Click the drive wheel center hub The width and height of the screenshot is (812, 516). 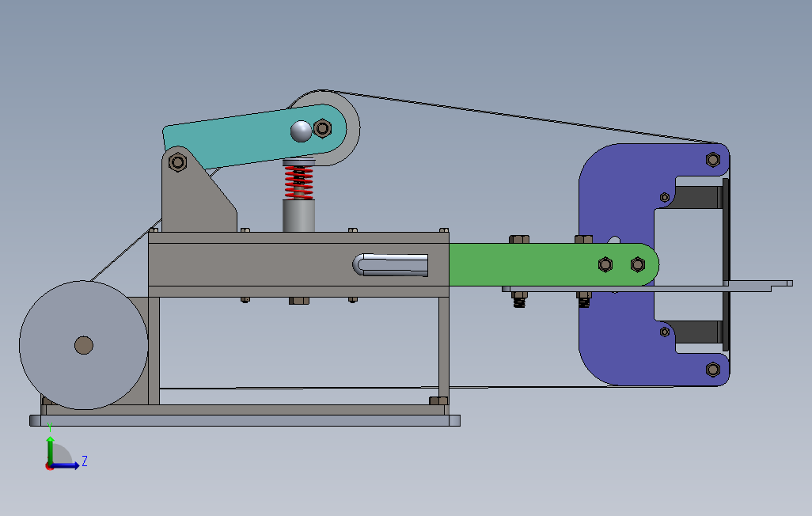(83, 345)
